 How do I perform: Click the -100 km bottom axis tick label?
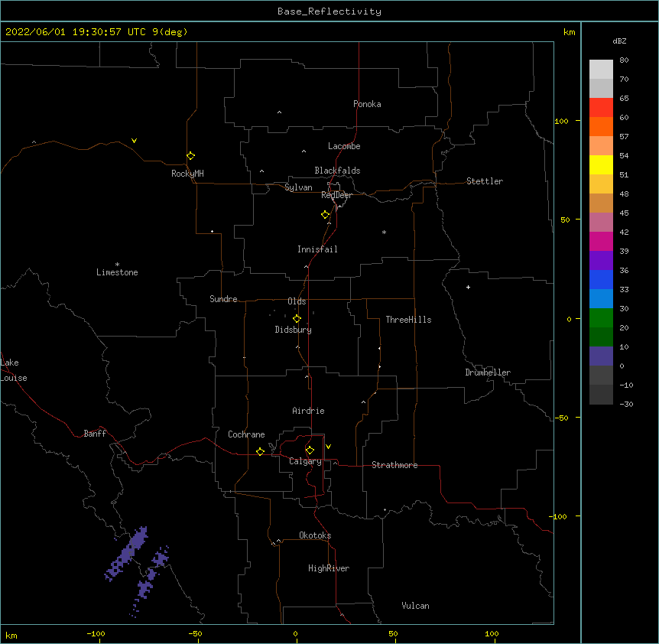96,633
